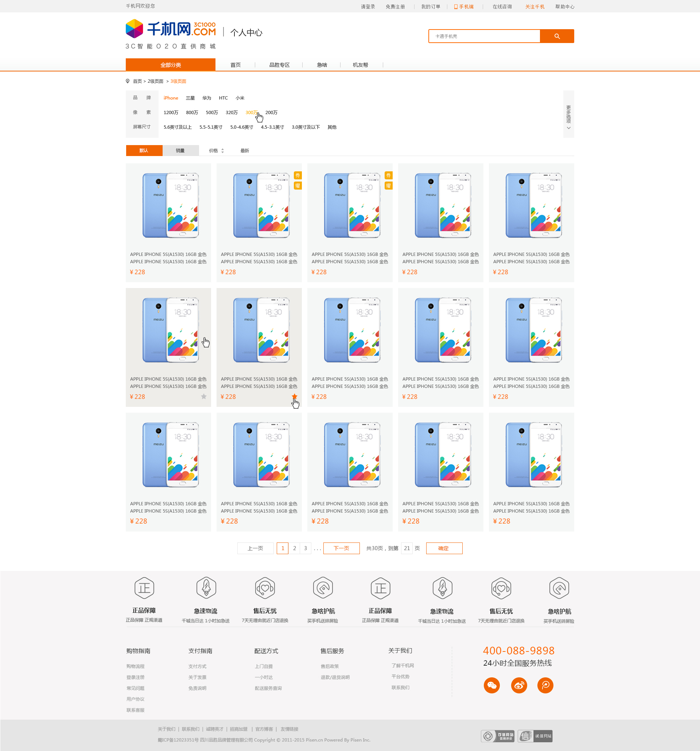Switch to the 销量 sales sort tab

click(x=180, y=151)
